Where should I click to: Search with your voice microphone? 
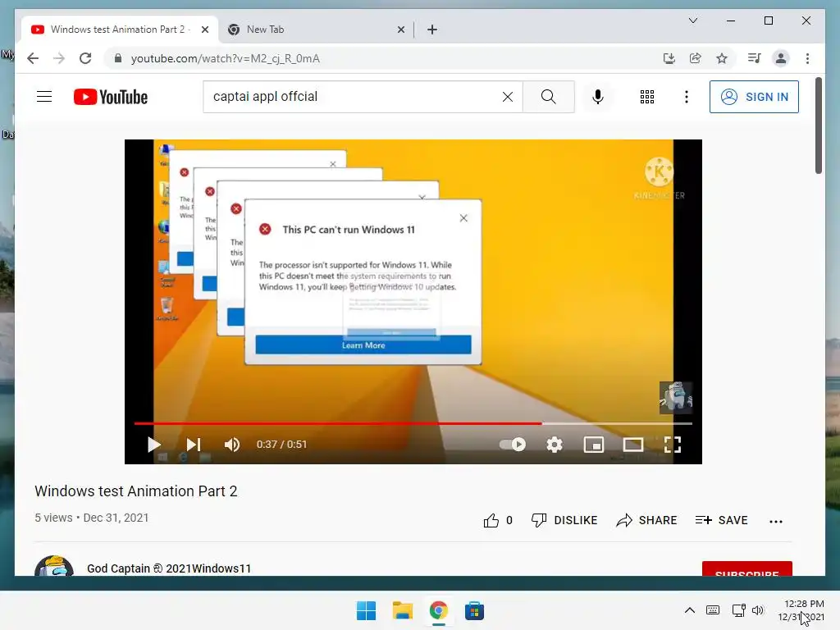pos(598,97)
